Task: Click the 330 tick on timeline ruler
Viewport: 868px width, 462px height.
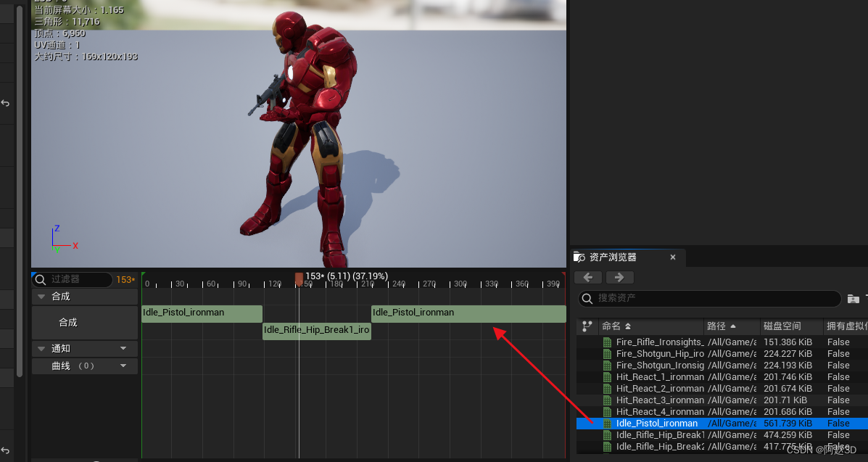Action: point(492,284)
